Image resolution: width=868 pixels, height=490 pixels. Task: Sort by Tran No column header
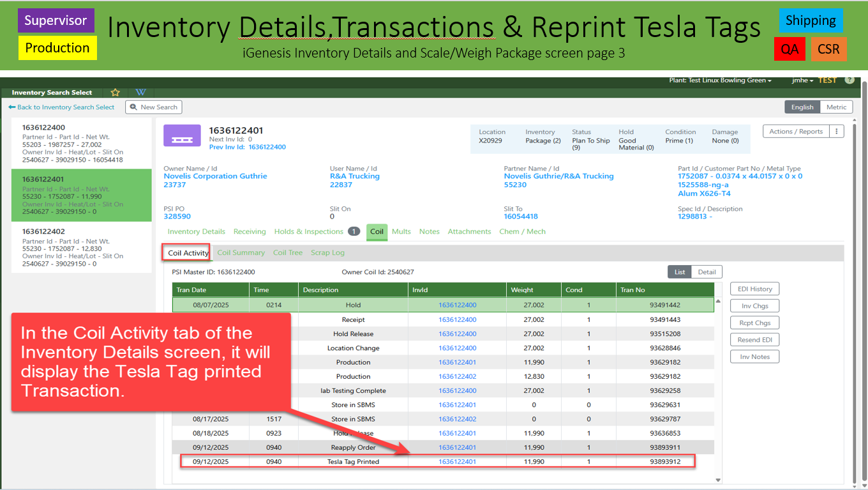(x=664, y=290)
